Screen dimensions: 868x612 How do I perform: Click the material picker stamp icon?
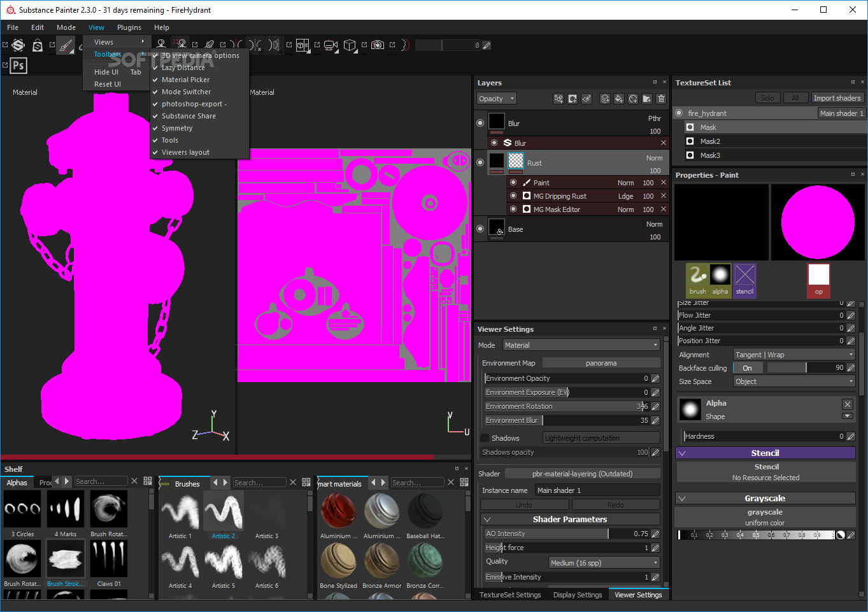(x=210, y=45)
